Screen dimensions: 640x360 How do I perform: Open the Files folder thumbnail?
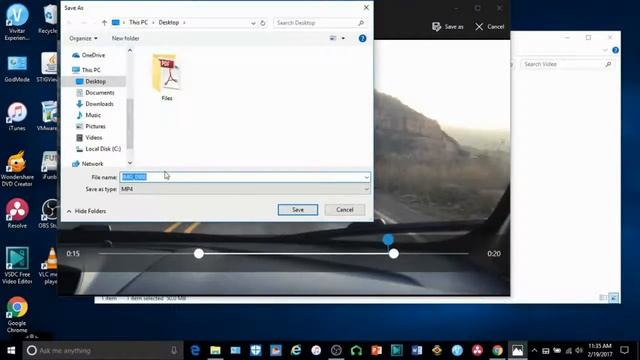167,77
